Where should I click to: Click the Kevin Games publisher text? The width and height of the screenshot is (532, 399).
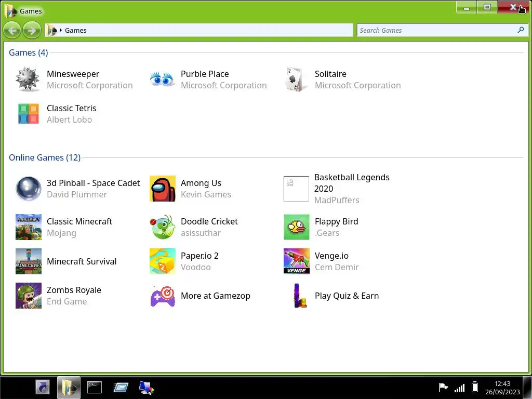(x=206, y=194)
